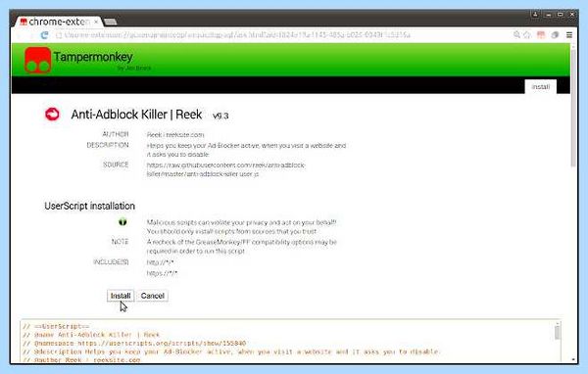The image size is (588, 374).
Task: Reload the page with the refresh icon
Action: point(44,35)
